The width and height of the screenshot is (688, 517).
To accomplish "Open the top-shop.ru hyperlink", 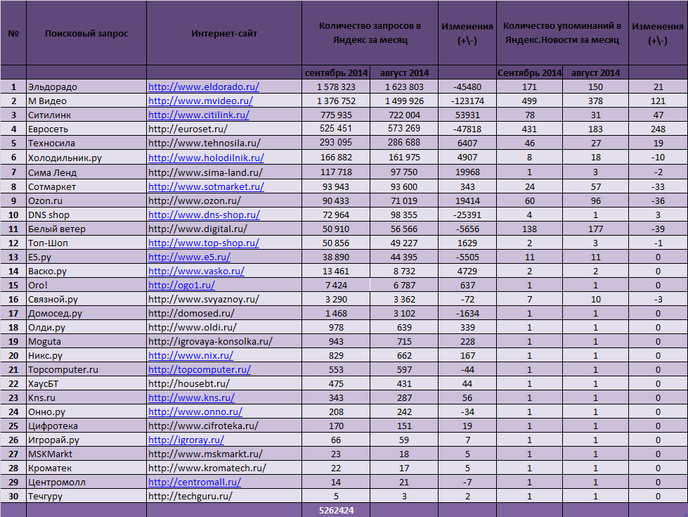I will (204, 243).
